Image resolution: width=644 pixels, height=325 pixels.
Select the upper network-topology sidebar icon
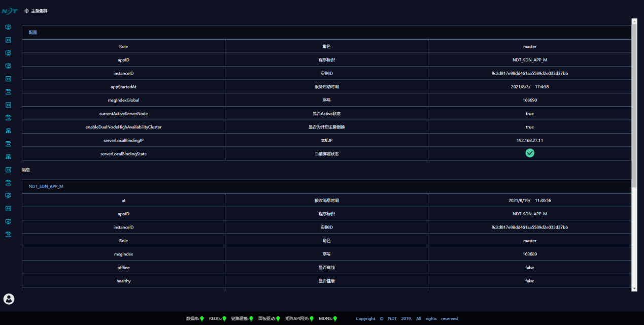tap(8, 131)
